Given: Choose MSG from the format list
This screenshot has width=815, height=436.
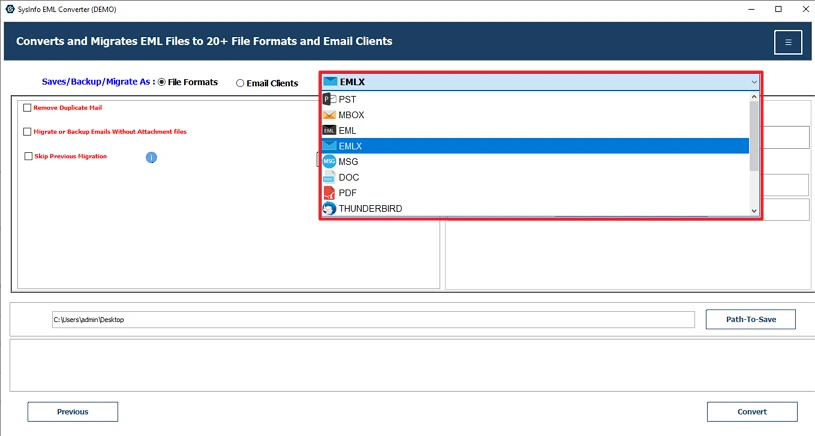Looking at the screenshot, I should [x=535, y=162].
